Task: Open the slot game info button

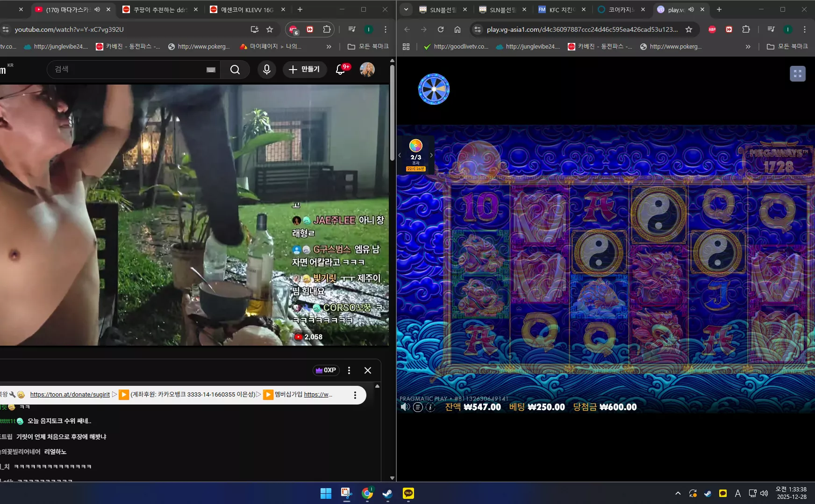Action: tap(430, 407)
